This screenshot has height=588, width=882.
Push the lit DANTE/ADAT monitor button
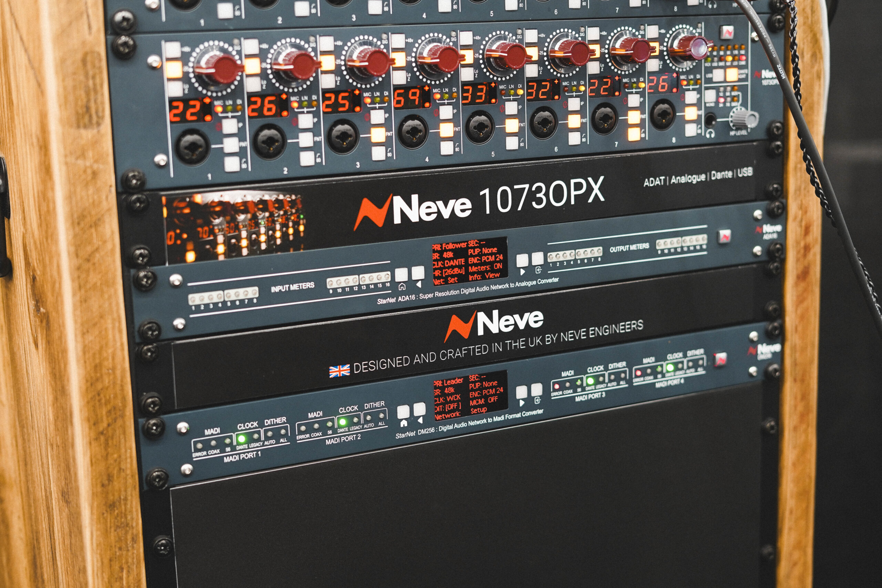(732, 74)
